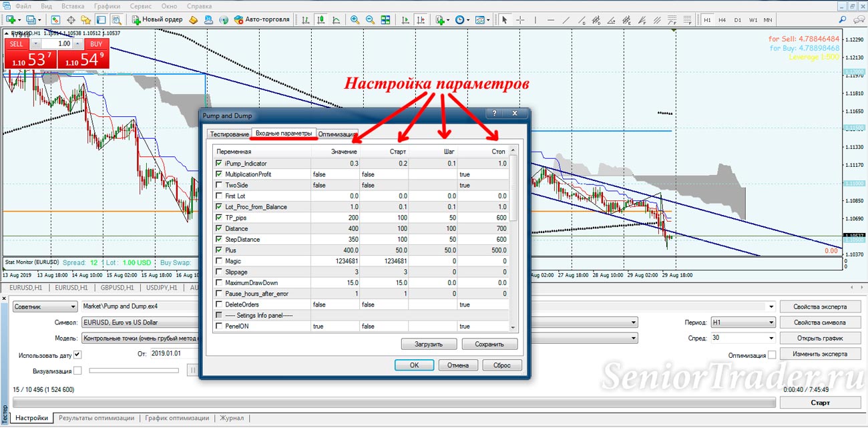Switch chart to bar chart icon

click(x=304, y=20)
